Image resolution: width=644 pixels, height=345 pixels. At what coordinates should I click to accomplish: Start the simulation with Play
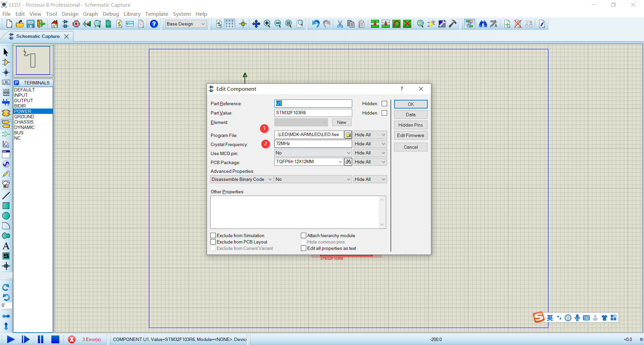pos(11,339)
